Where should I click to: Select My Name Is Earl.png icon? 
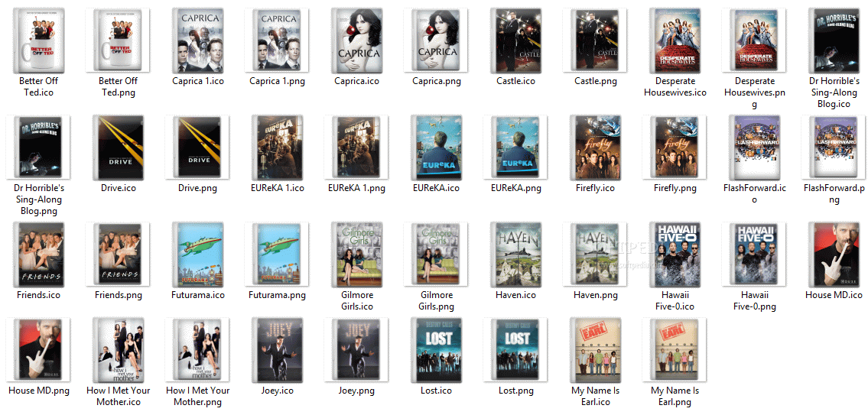click(x=676, y=350)
